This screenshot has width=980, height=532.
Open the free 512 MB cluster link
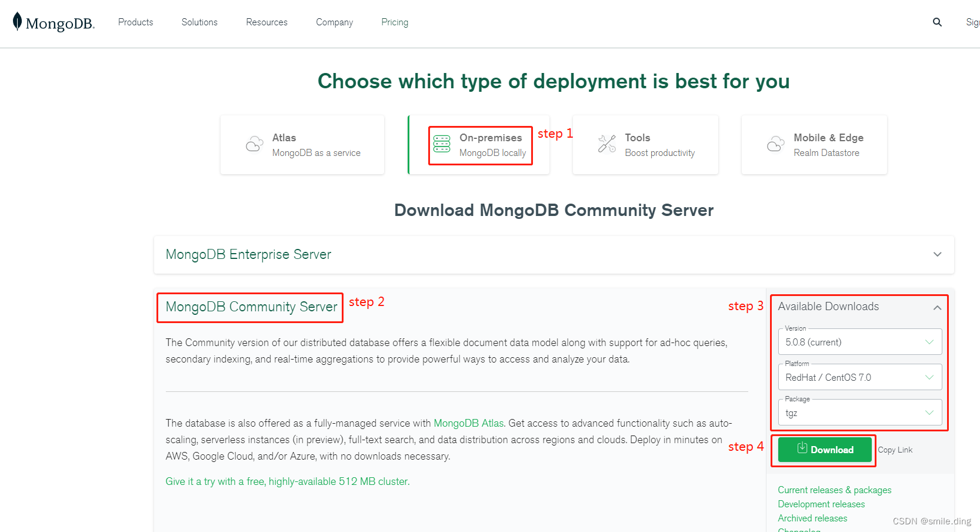point(288,481)
